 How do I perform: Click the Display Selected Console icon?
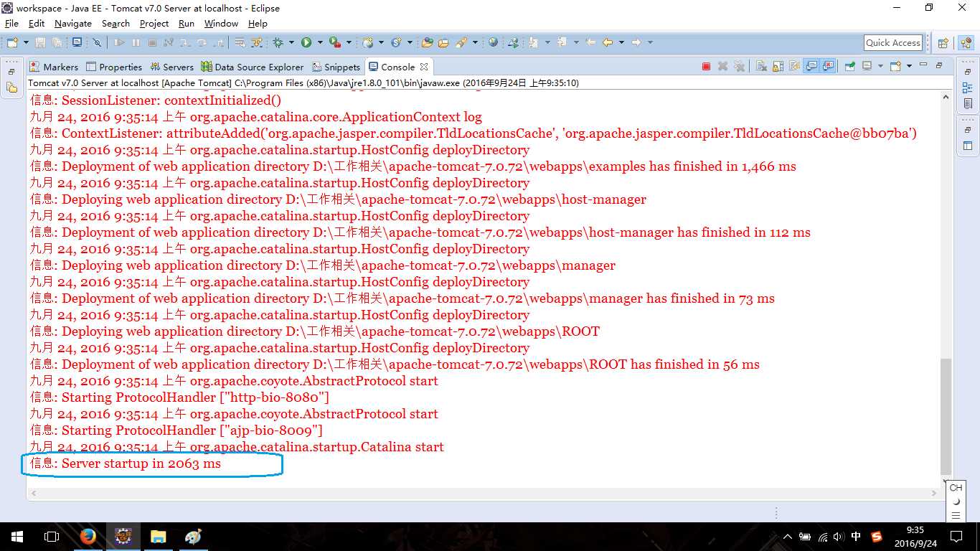tap(867, 66)
